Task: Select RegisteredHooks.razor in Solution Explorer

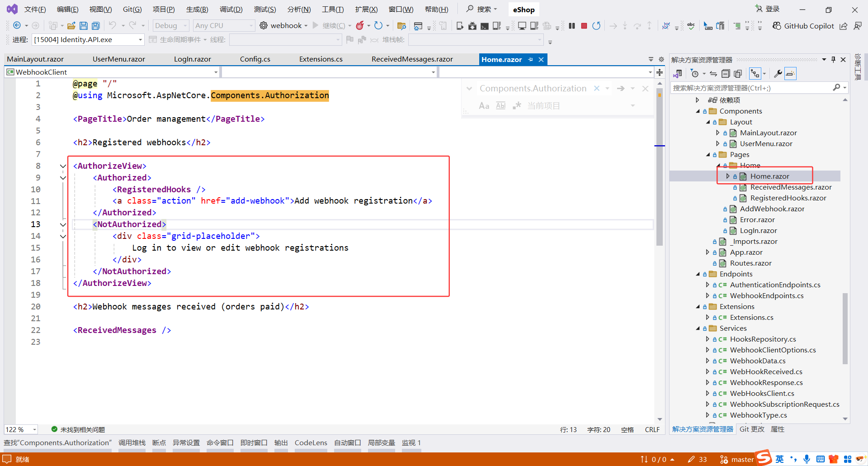Action: pyautogui.click(x=788, y=198)
